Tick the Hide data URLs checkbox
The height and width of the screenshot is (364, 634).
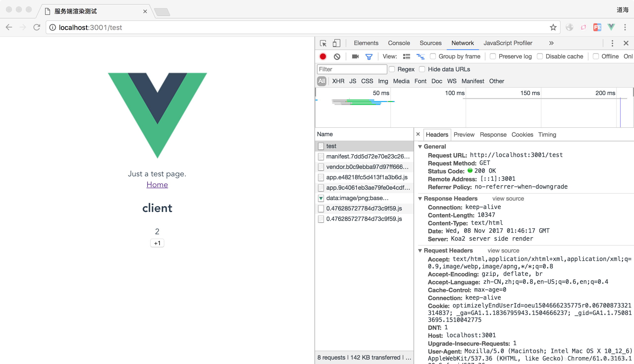(x=422, y=69)
